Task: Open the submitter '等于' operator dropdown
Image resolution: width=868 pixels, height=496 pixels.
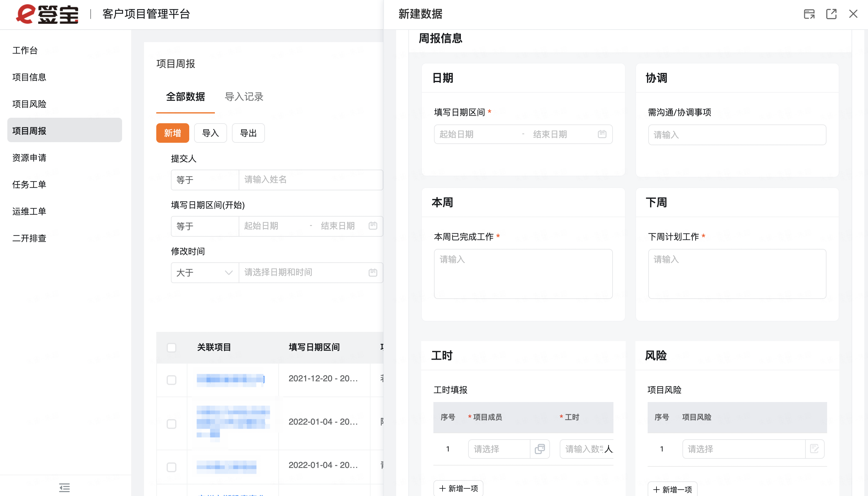Action: pos(205,180)
